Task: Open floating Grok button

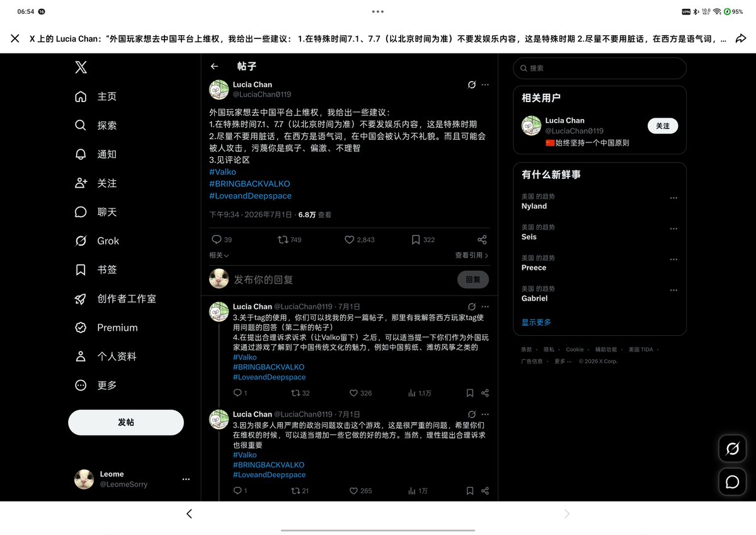Action: (x=733, y=449)
